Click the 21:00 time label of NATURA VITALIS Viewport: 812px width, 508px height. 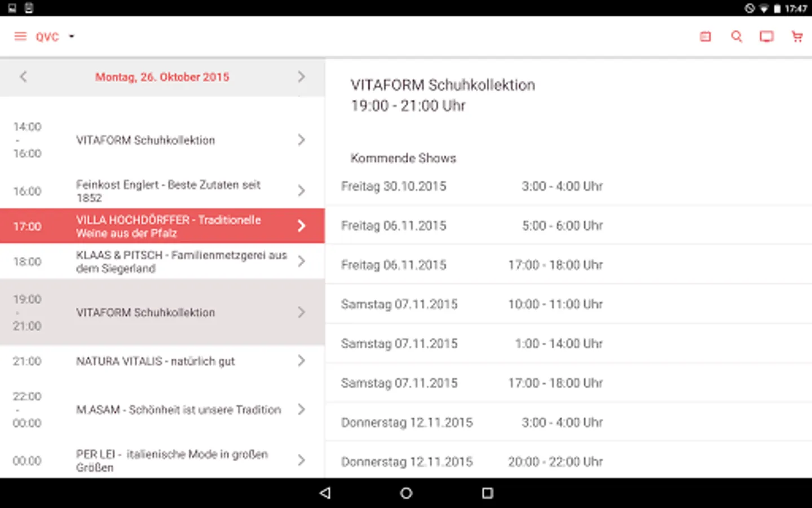[x=27, y=361]
